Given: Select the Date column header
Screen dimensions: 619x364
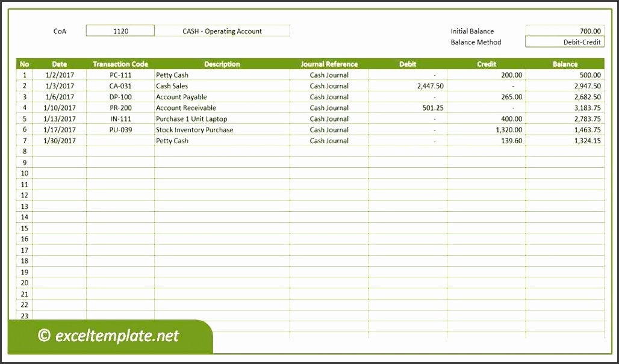Looking at the screenshot, I should tap(59, 64).
